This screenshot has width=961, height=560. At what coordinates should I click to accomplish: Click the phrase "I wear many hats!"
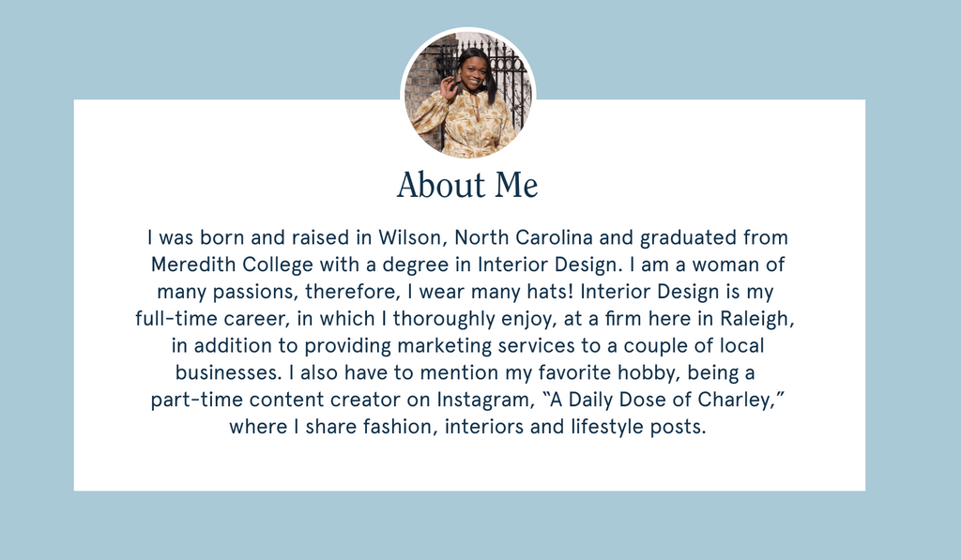point(494,292)
